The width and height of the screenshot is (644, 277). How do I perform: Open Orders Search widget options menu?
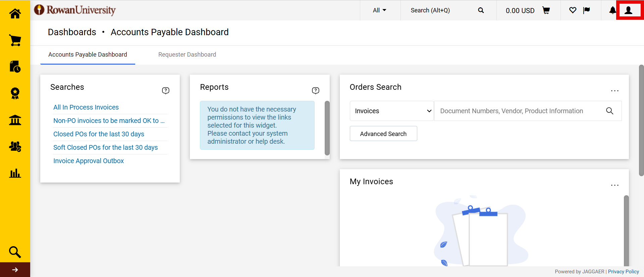[614, 91]
